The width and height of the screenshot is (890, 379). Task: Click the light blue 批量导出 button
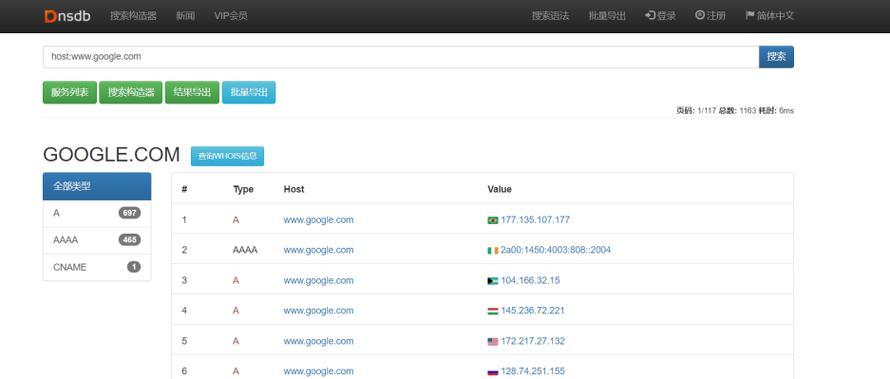pyautogui.click(x=249, y=92)
